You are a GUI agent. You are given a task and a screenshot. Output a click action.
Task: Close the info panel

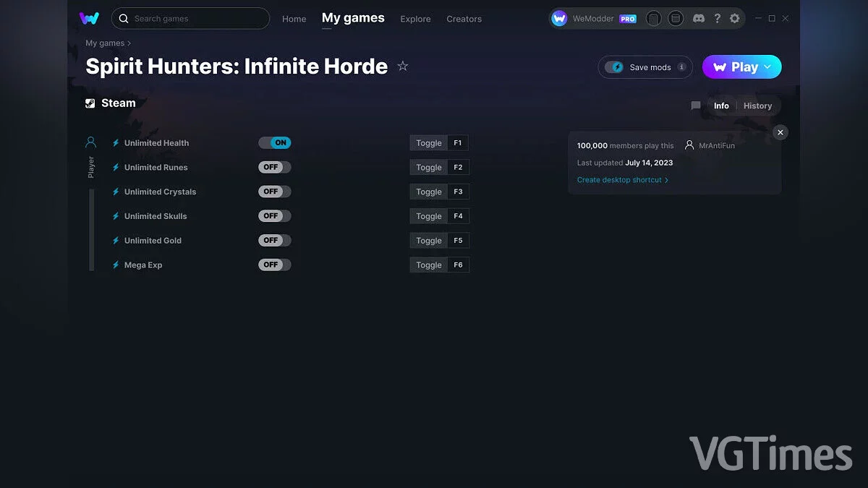780,132
